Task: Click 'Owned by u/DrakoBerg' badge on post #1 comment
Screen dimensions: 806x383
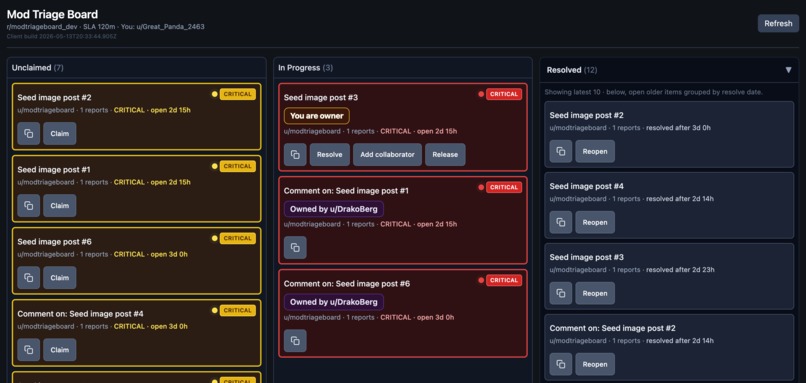Action: (x=334, y=209)
